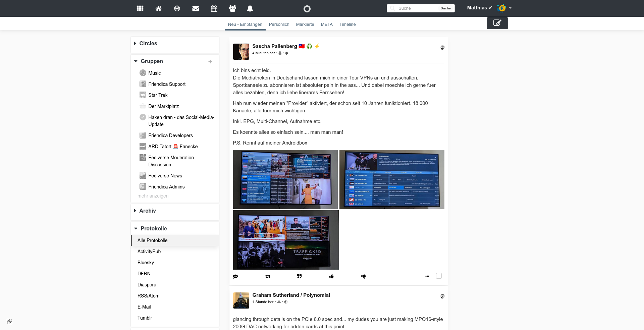Dislike the post with thumbs-down icon
The height and width of the screenshot is (330, 644).
[363, 276]
